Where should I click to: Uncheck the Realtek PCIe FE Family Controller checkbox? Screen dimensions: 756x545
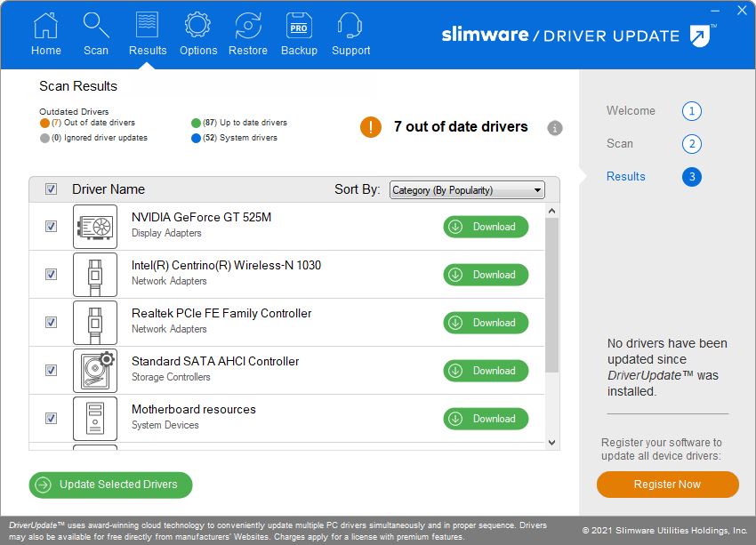coord(51,322)
